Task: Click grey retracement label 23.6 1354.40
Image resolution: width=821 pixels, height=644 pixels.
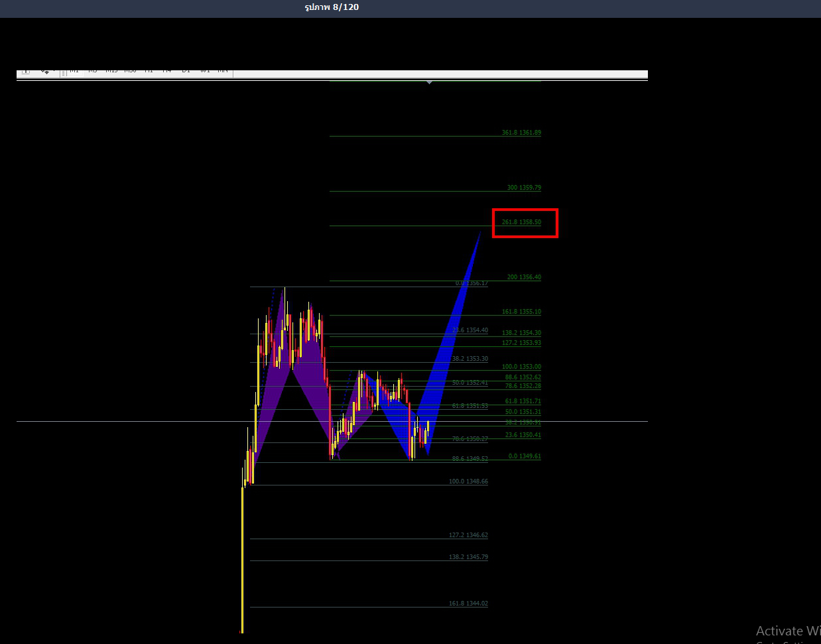Action: tap(470, 330)
